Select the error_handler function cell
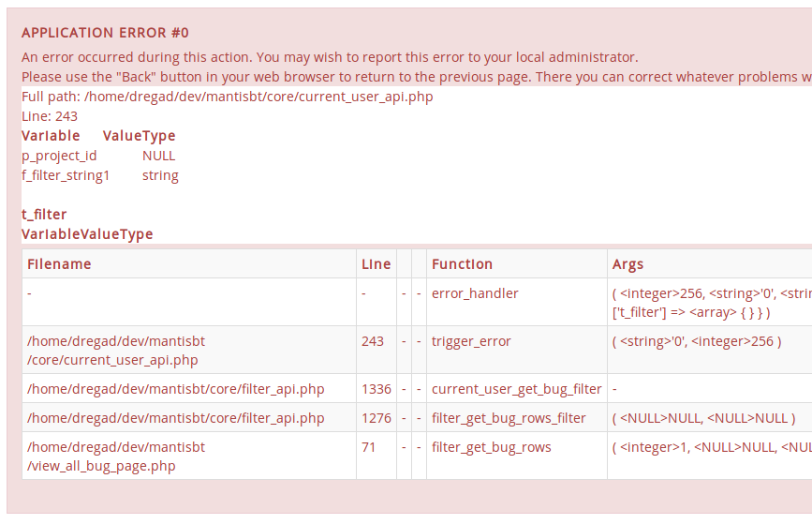Screen dimensions: 812x524 click(x=475, y=293)
